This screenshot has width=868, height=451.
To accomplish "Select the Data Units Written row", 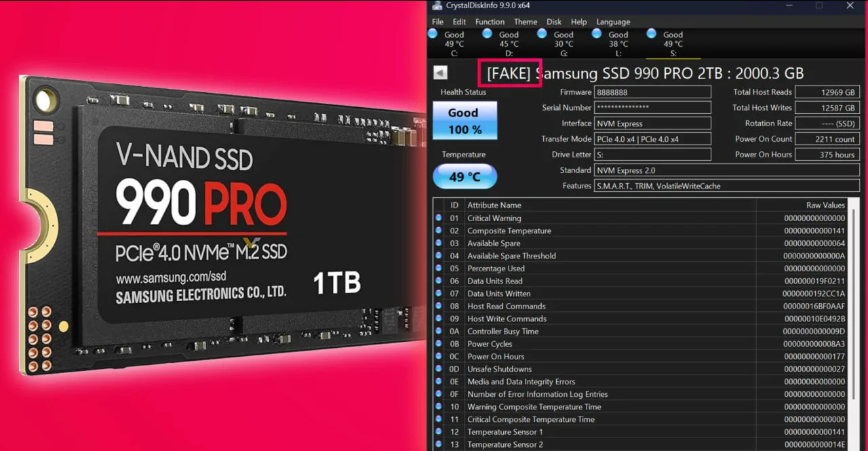I will pyautogui.click(x=641, y=294).
